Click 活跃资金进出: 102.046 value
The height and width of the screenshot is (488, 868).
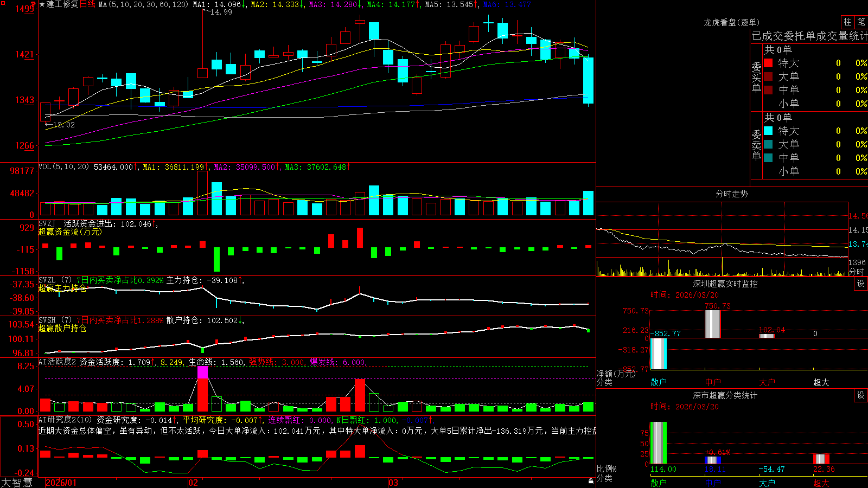coord(107,223)
